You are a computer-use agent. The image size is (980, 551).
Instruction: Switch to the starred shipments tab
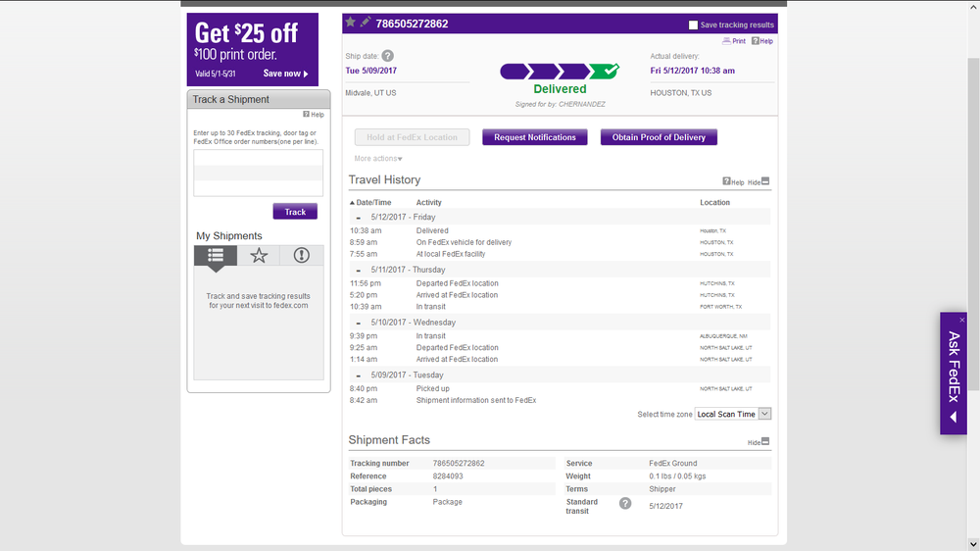(259, 255)
